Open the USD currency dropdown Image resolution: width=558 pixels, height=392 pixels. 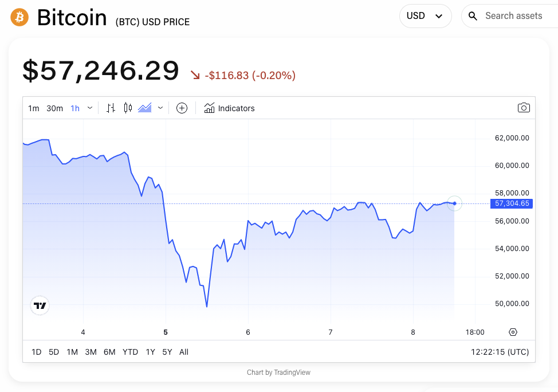pos(425,16)
